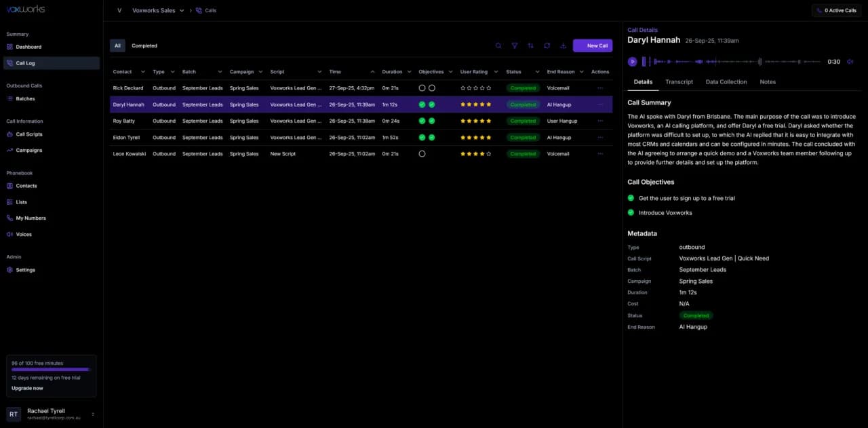Open the search icon above the call table
This screenshot has width=868, height=428.
point(498,45)
